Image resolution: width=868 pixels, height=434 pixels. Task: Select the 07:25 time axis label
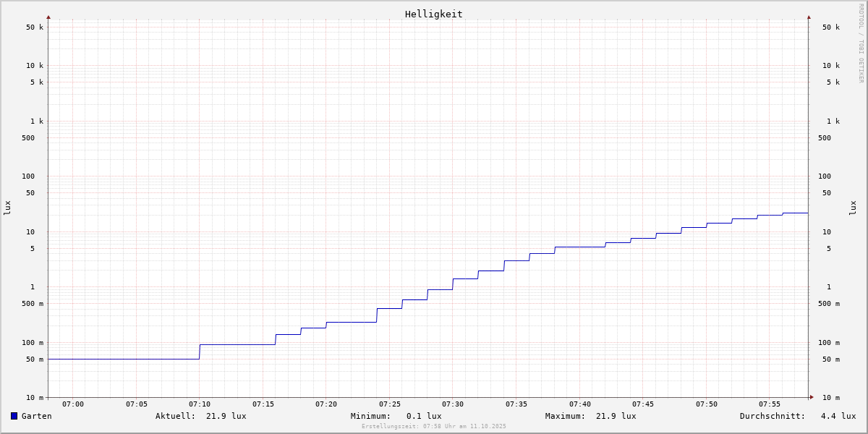point(389,404)
